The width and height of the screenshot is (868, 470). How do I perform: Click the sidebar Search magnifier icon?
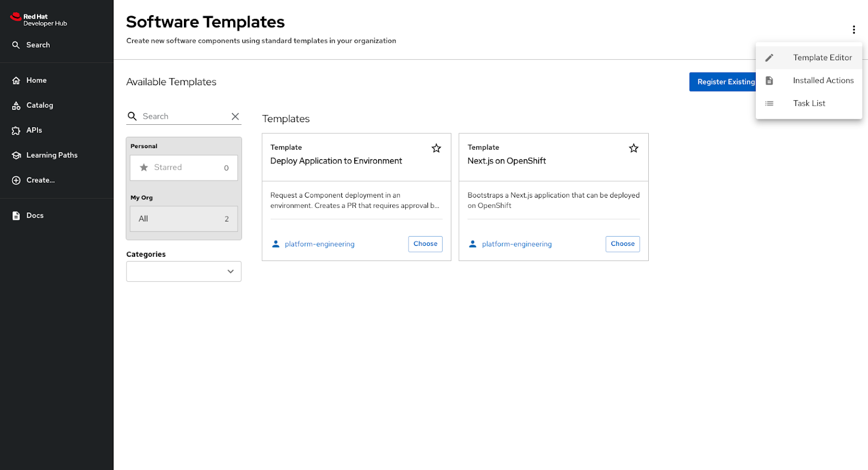16,45
